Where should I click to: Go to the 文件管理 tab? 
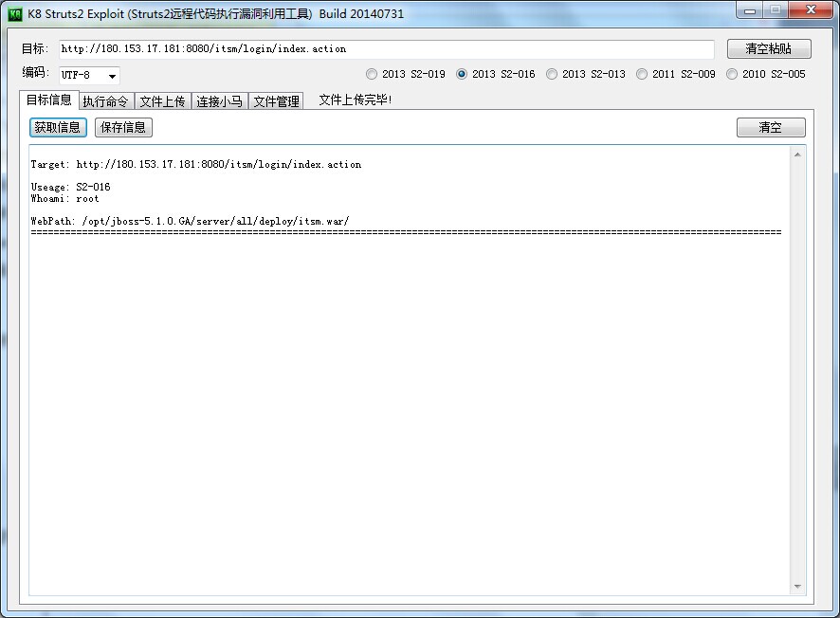point(277,101)
